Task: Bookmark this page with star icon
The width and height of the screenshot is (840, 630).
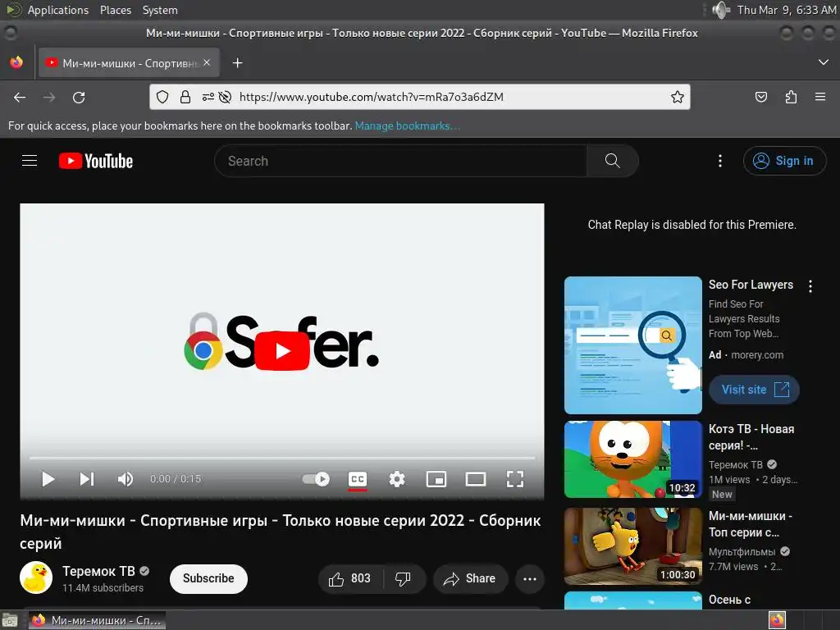Action: [677, 97]
